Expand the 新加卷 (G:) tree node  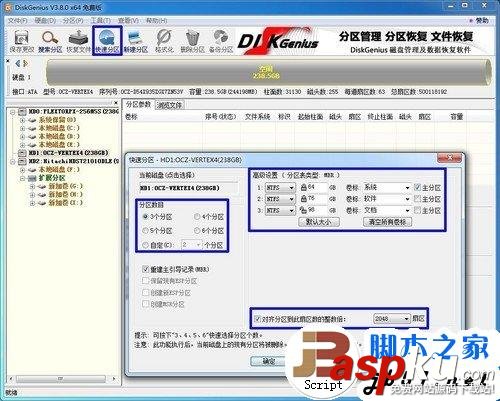point(32,186)
